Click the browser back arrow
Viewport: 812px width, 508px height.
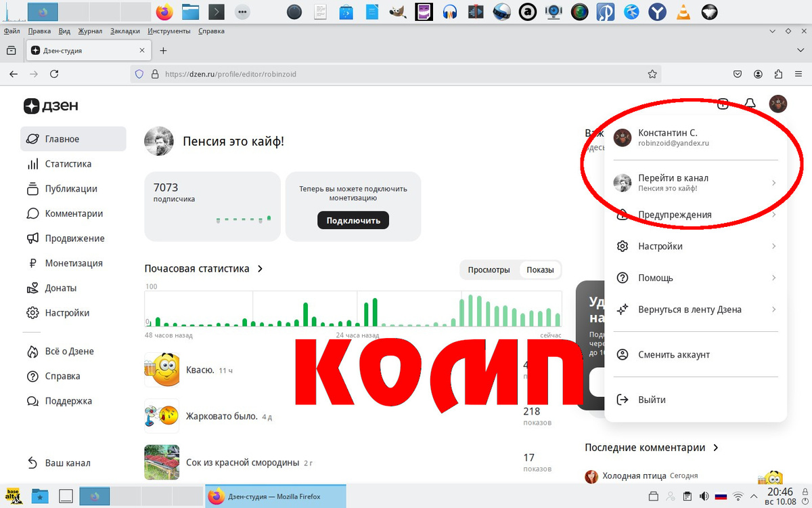pyautogui.click(x=13, y=74)
